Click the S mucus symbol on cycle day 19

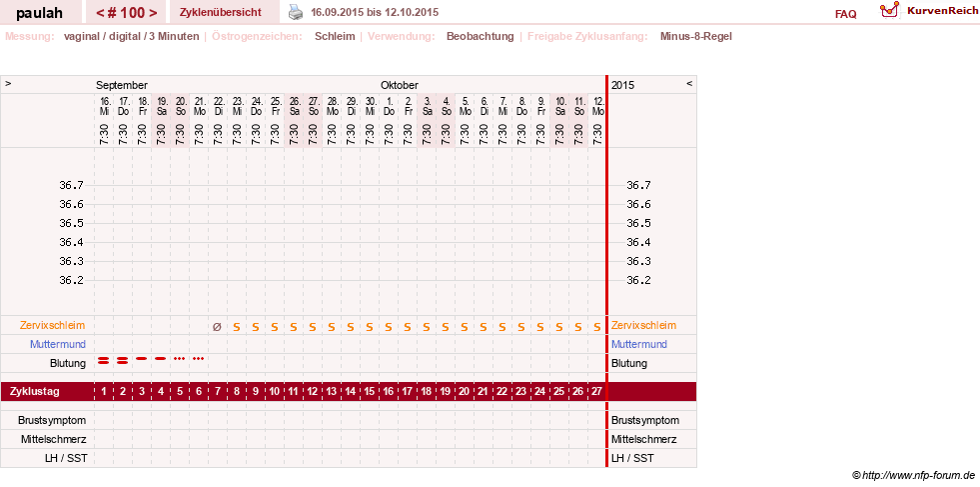445,327
